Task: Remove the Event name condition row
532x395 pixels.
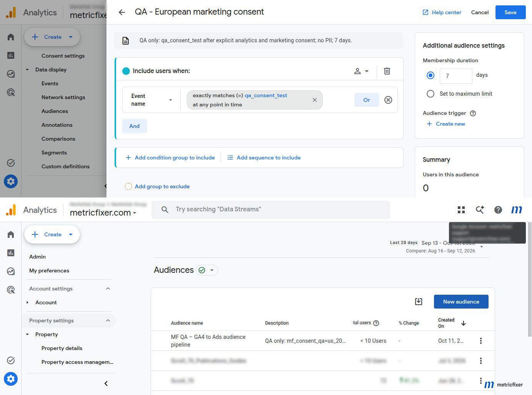Action: (x=388, y=100)
